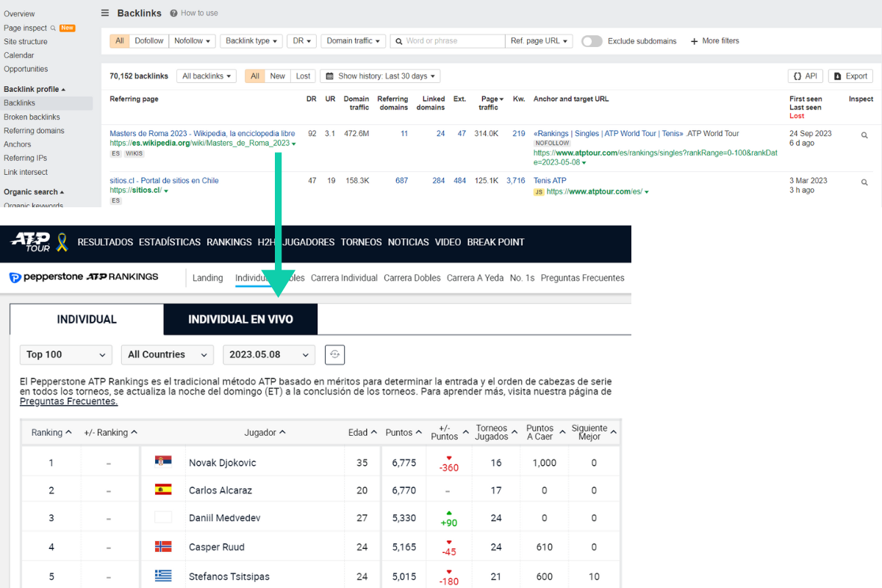
Task: Open Overview in the sidebar
Action: coord(19,14)
